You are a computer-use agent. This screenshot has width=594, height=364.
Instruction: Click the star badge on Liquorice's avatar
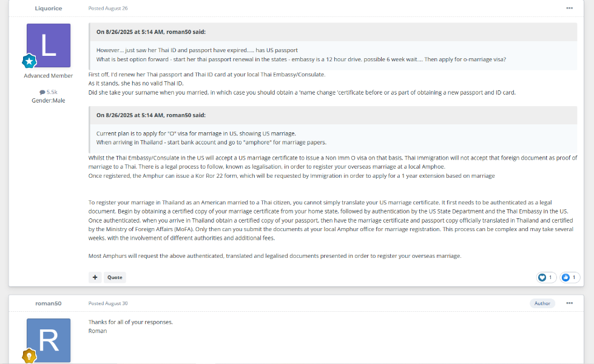pyautogui.click(x=29, y=61)
